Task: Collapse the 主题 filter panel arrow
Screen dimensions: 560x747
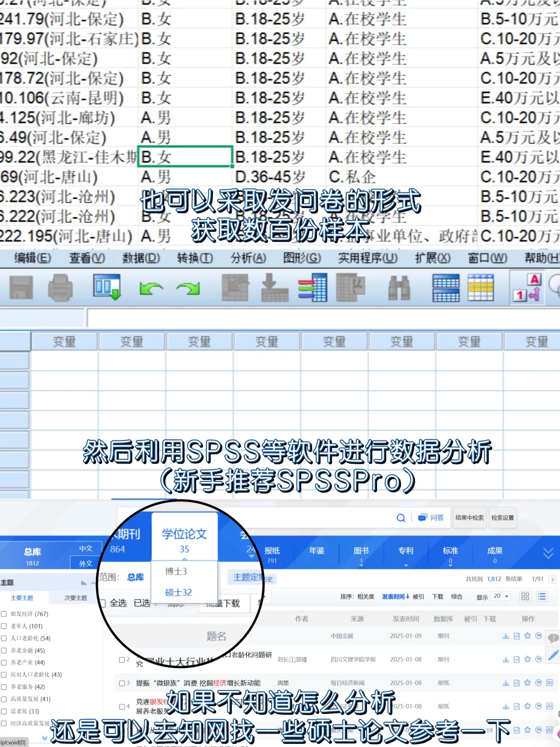Action: tap(93, 583)
